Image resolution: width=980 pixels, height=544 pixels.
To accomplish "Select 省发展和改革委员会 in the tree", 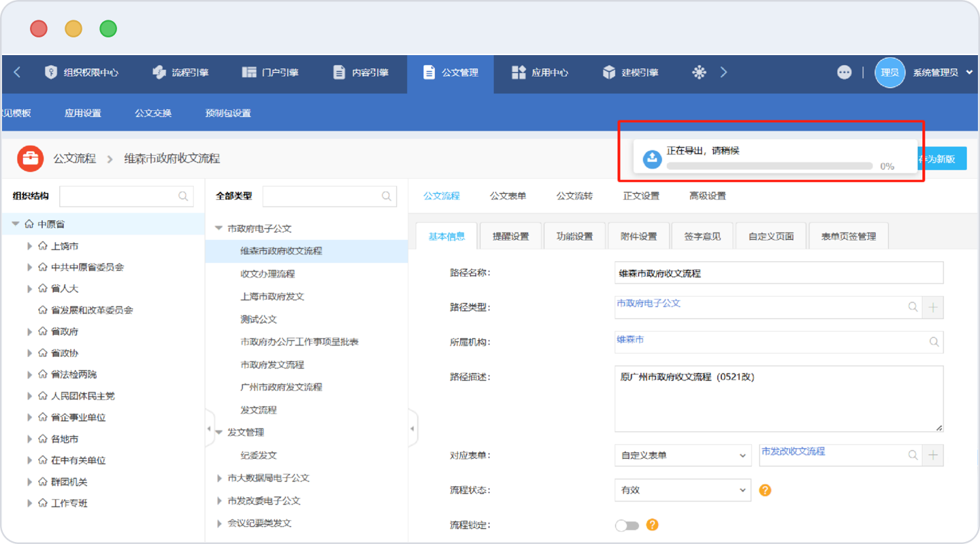I will pos(92,310).
